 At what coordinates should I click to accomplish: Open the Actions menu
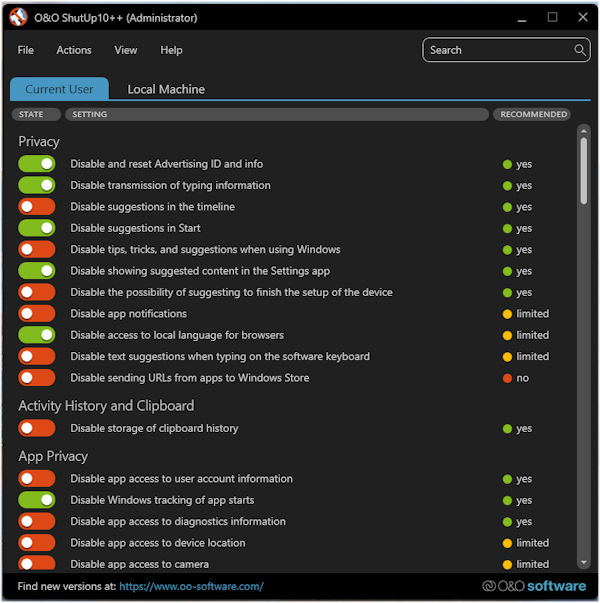coord(74,50)
